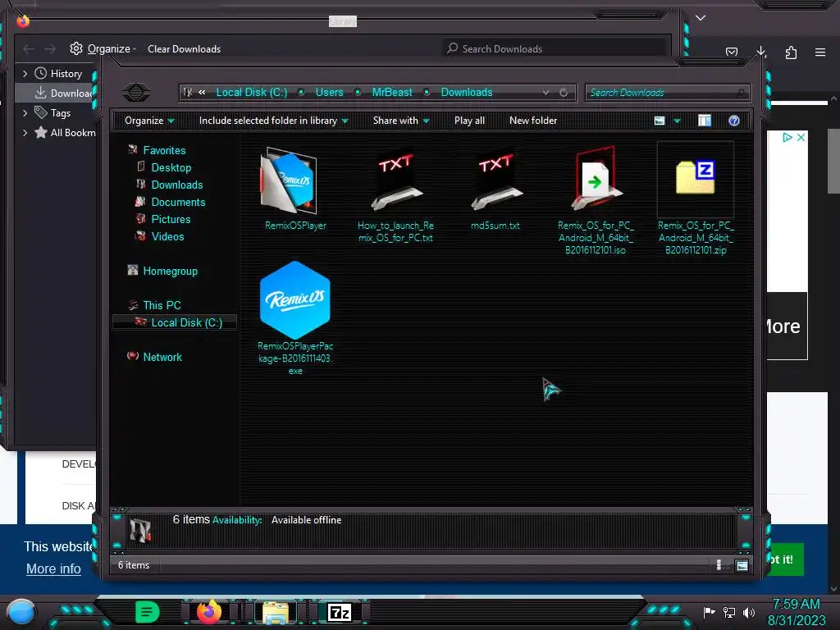Follow the More info link
This screenshot has width=840, height=630.
[x=53, y=569]
